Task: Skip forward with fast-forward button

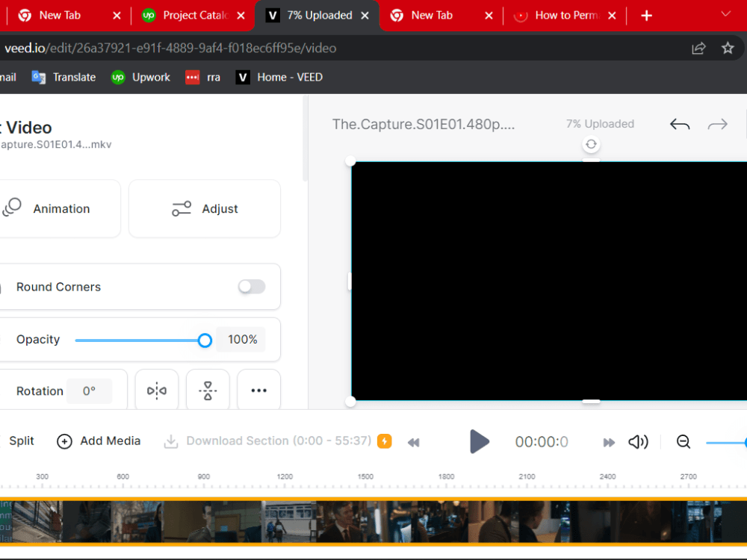Action: [609, 442]
